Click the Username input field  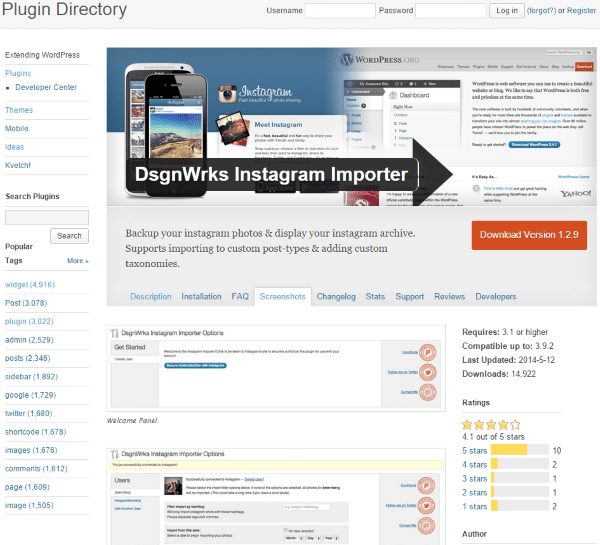(x=340, y=11)
